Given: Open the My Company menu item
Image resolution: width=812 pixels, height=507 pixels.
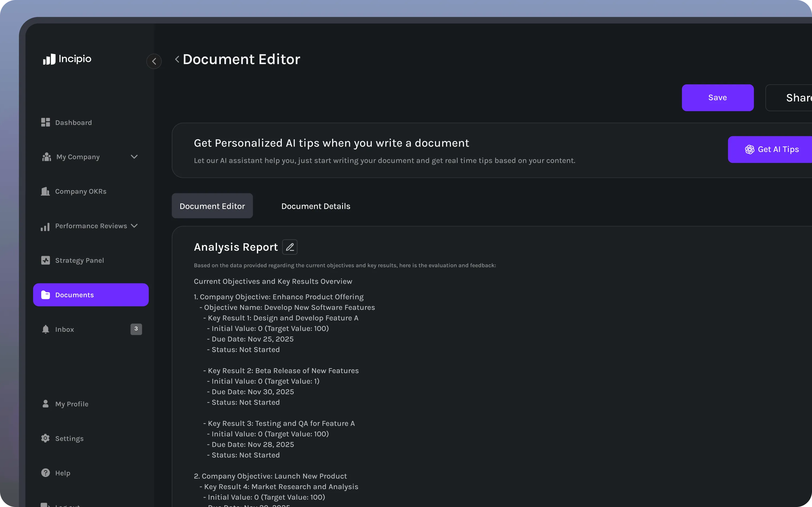Looking at the screenshot, I should click(78, 157).
